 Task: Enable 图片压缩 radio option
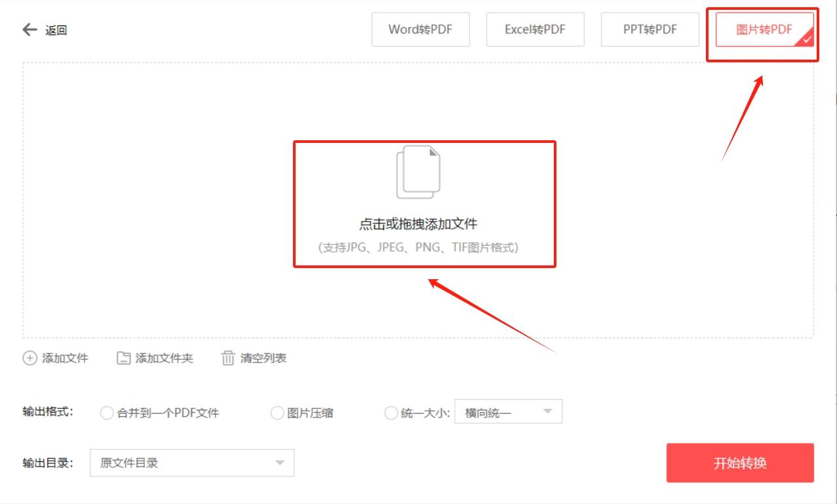277,413
